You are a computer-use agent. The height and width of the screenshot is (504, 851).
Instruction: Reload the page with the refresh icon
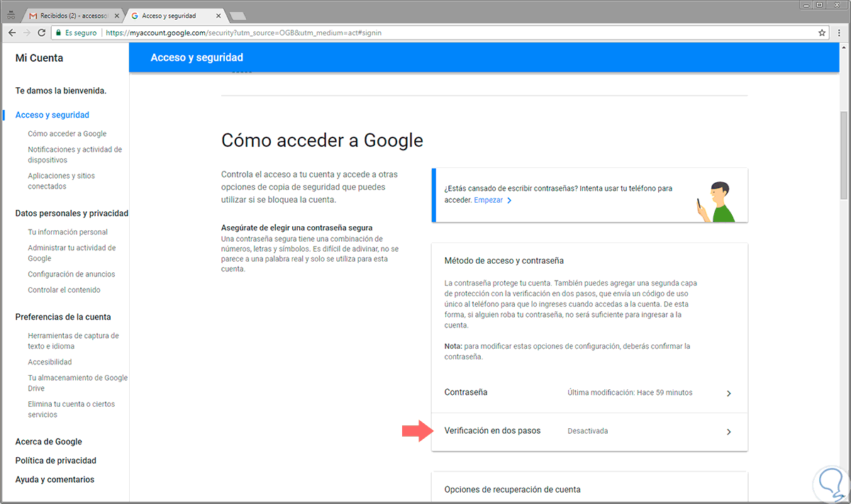42,33
